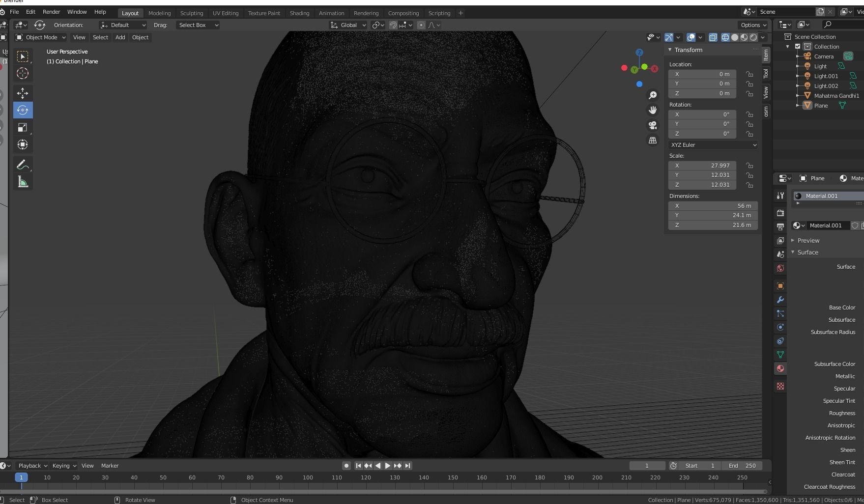
Task: Toggle lock on Location X
Action: coord(749,74)
